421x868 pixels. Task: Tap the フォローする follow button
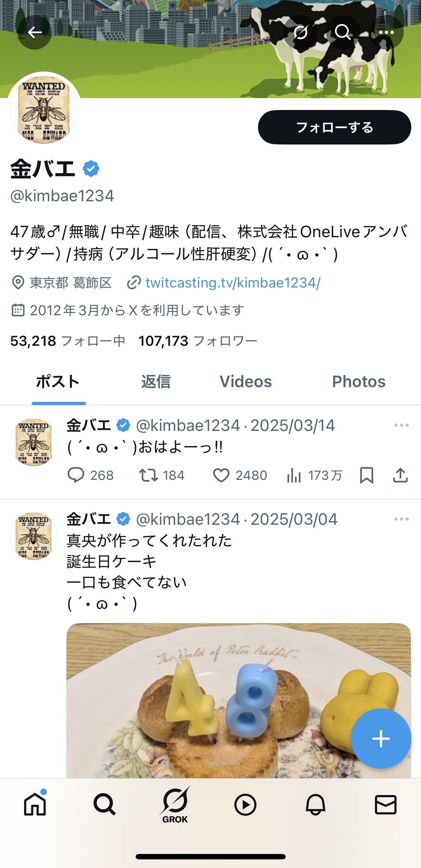tap(334, 127)
